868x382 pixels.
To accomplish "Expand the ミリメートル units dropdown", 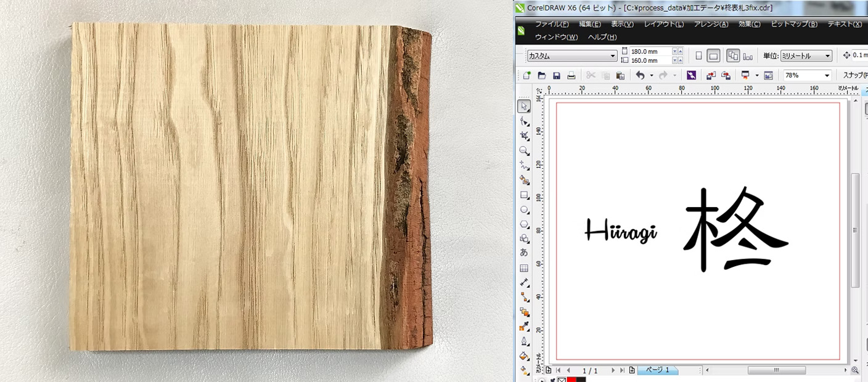I will tap(827, 56).
